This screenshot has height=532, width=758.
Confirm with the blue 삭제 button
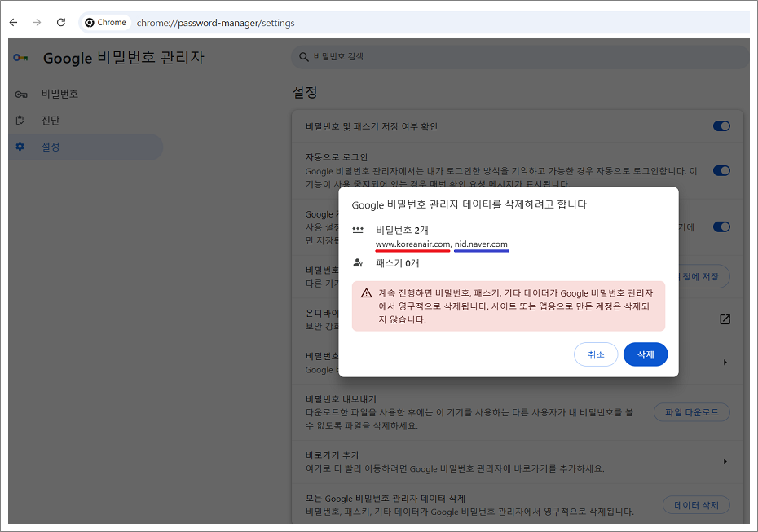pos(646,354)
